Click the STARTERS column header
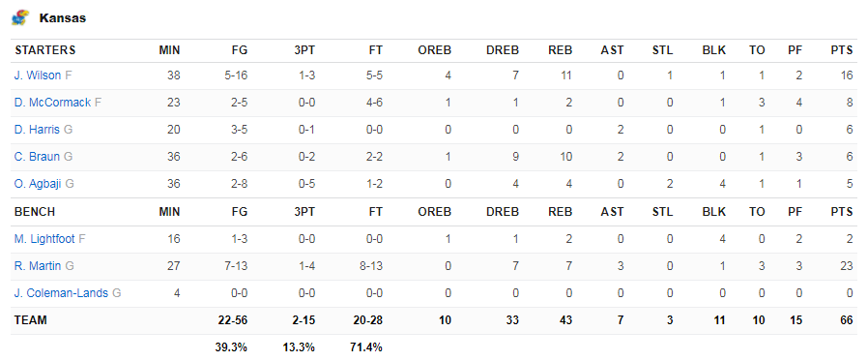The image size is (868, 361). 45,50
